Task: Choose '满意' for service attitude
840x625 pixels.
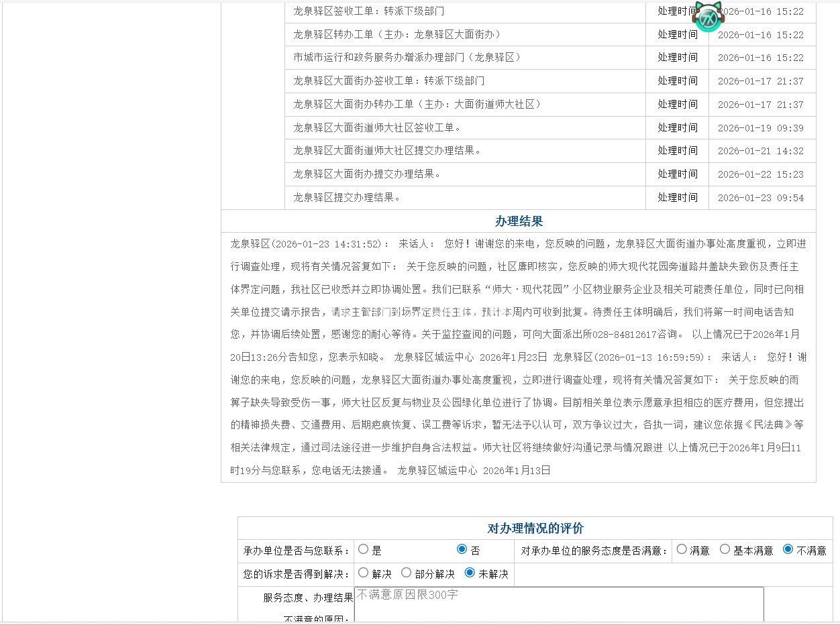Action: (682, 549)
